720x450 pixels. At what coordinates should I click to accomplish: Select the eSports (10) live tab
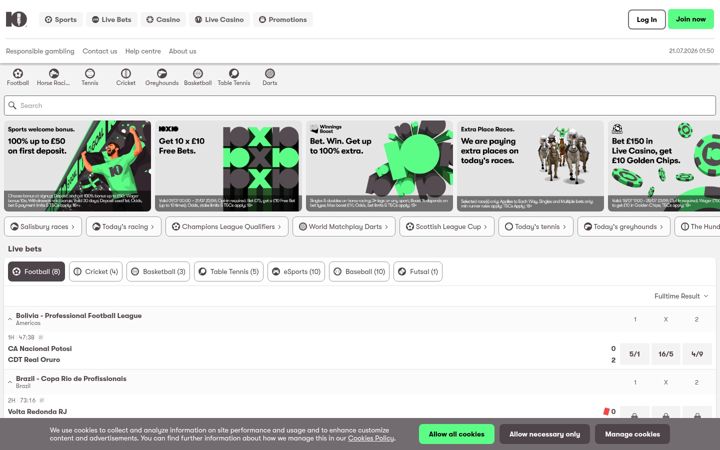pyautogui.click(x=296, y=271)
